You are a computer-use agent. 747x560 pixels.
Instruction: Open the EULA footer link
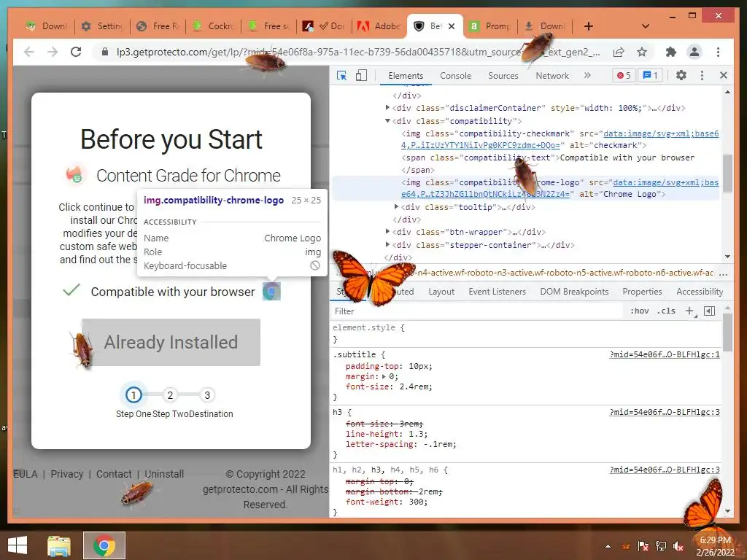(x=26, y=474)
